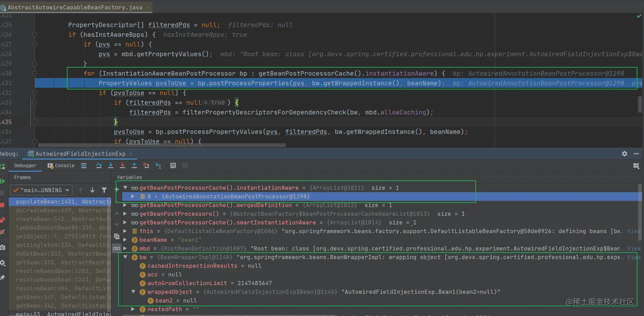The image size is (644, 316).
Task: Open View Breakpoints dialog
Action: click(x=2, y=220)
